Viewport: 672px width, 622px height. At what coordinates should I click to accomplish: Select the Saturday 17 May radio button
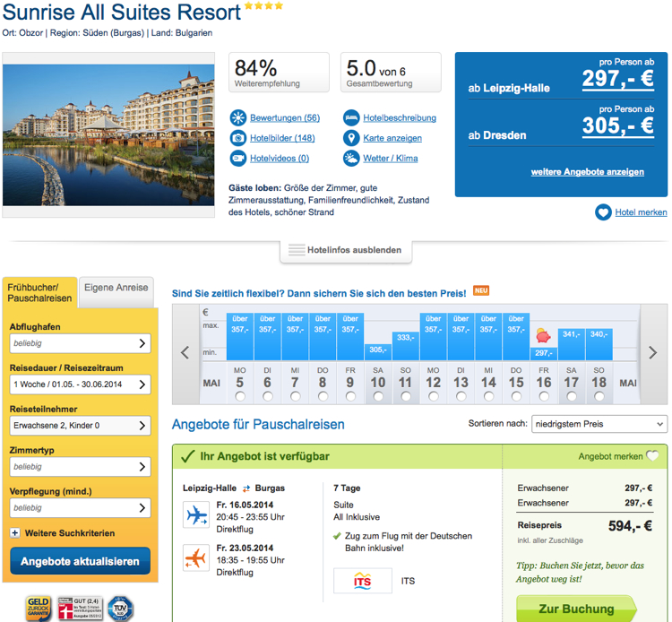click(x=572, y=396)
